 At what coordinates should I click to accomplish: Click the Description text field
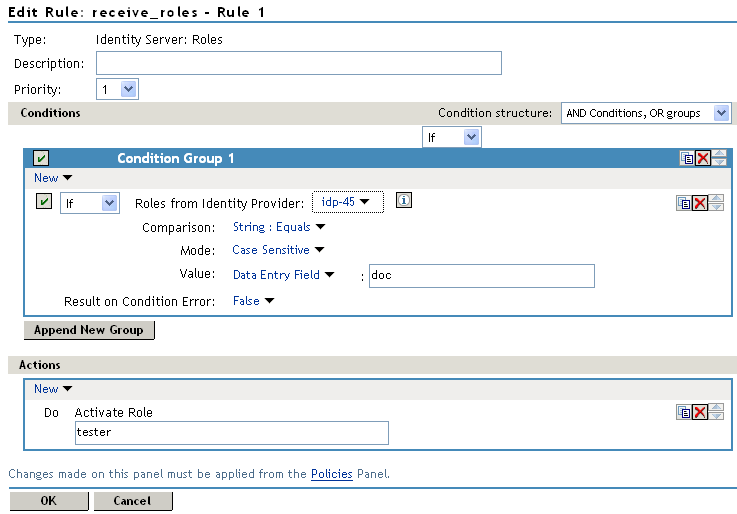point(298,64)
